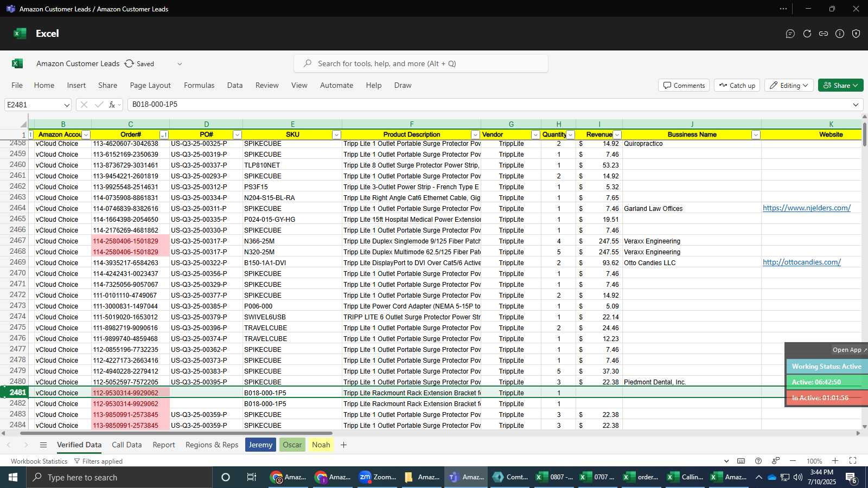The height and width of the screenshot is (488, 868).
Task: Open the all sheets list icon
Action: tap(43, 445)
